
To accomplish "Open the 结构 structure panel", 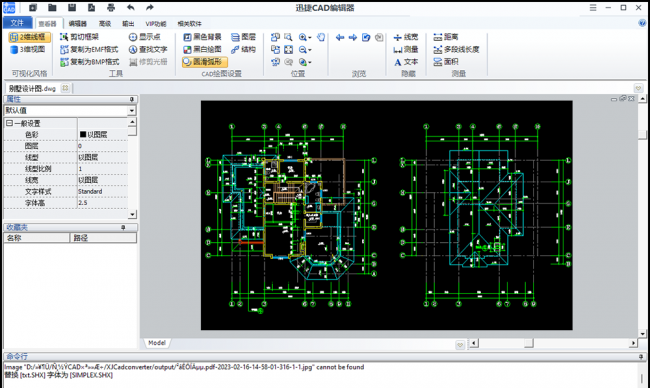I will pos(243,49).
